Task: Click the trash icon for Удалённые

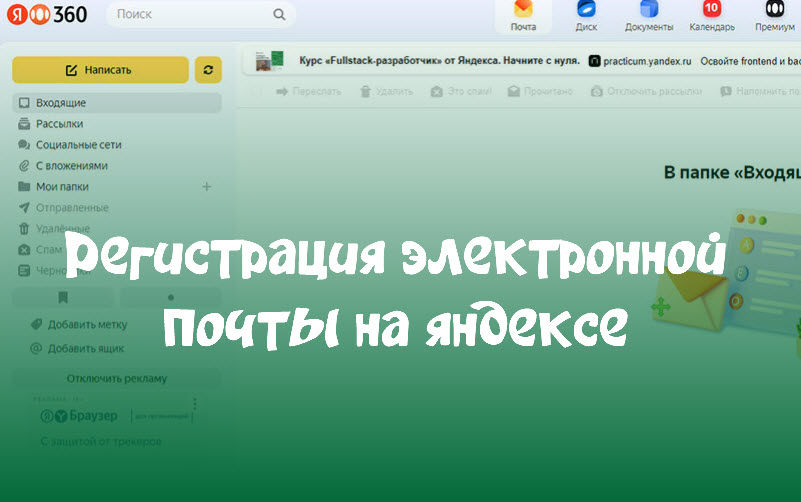Action: (x=24, y=229)
